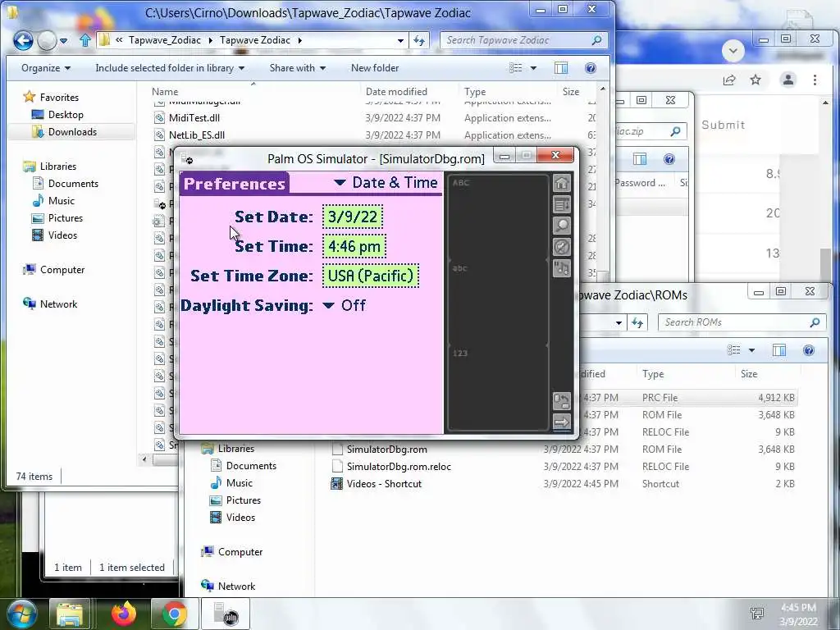Screen dimensions: 840x630
Task: Open the Date & Time category dropdown
Action: tap(386, 183)
